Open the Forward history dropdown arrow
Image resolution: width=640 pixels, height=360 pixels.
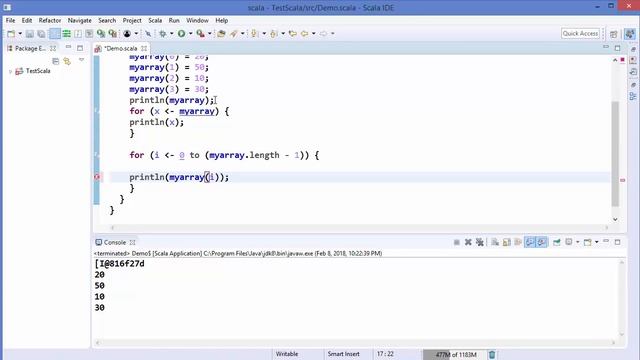(x=333, y=33)
